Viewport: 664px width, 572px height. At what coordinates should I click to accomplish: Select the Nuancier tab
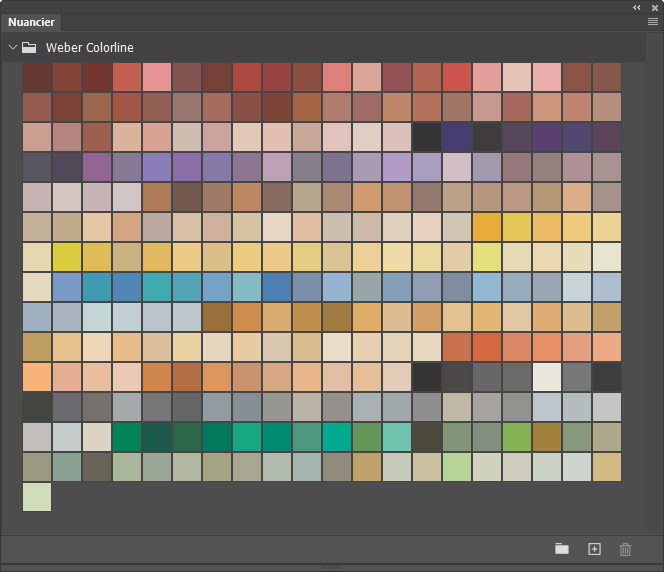point(31,22)
